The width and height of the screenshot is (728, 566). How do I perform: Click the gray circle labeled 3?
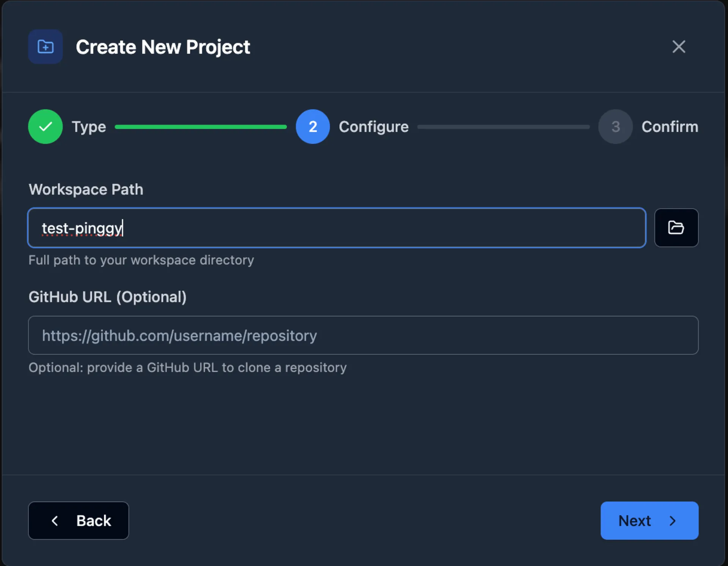615,127
